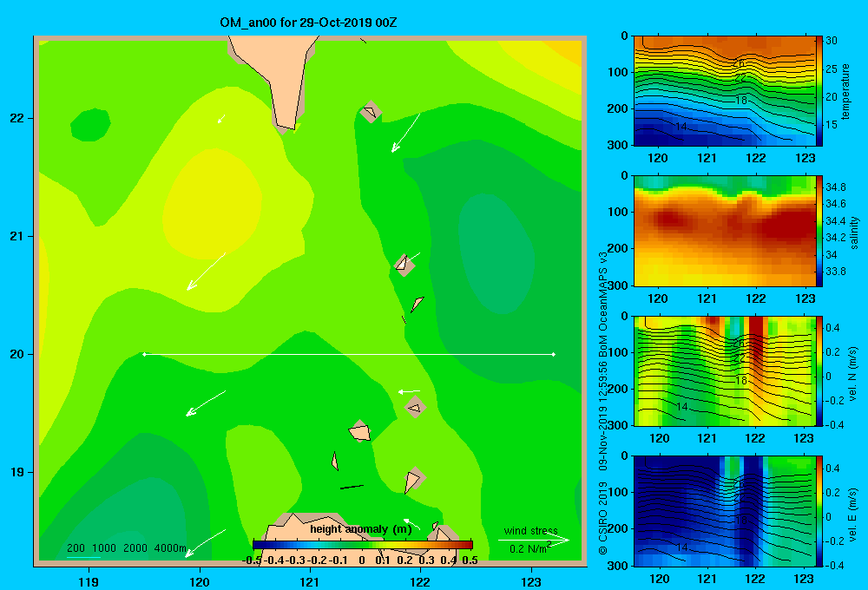The image size is (868, 590).
Task: Click the "© CSIRO 2019" copyright text
Action: point(603,519)
